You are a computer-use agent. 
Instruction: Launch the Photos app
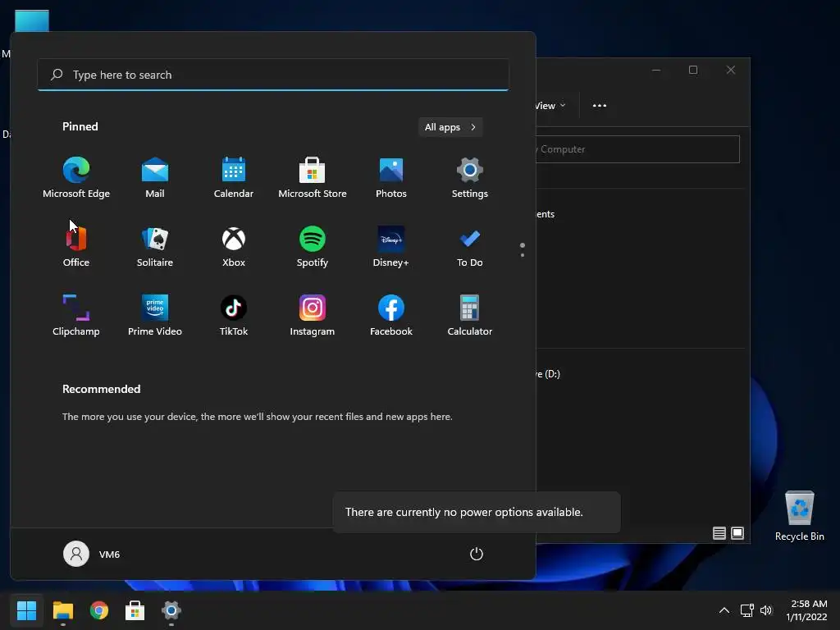tap(391, 178)
